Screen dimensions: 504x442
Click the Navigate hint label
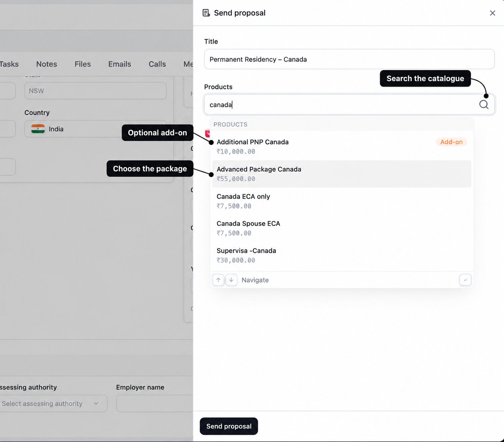pos(255,280)
